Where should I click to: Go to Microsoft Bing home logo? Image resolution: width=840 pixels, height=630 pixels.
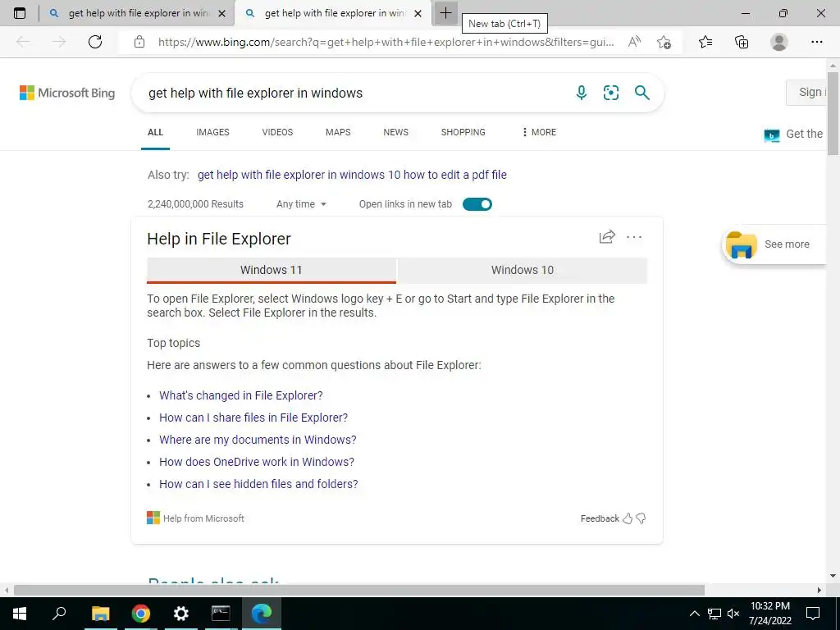point(67,93)
